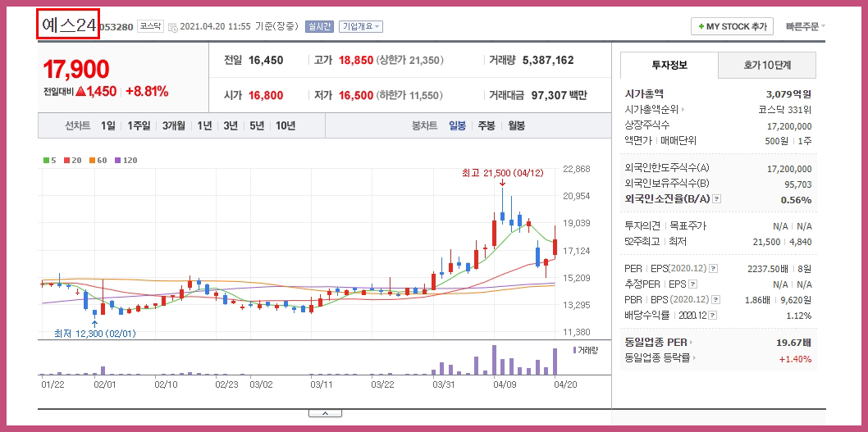The height and width of the screenshot is (432, 868).
Task: Select the 5년 line chart period
Action: coord(256,125)
